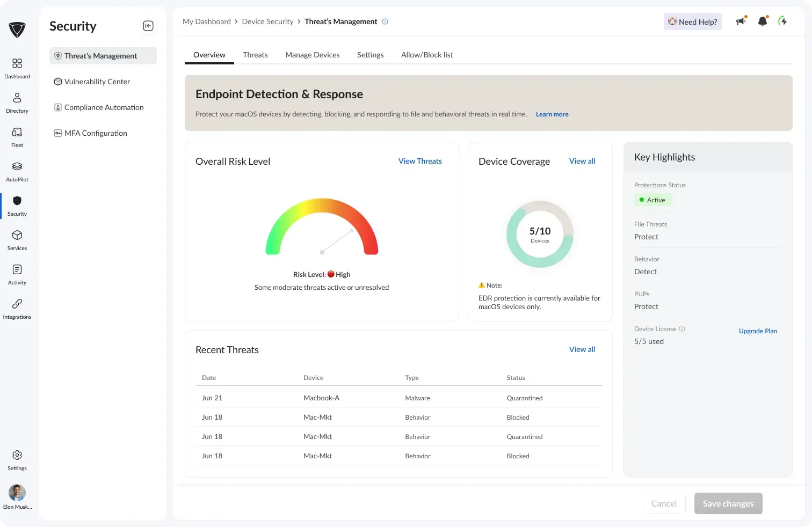Open the Device License info tooltip

click(x=682, y=328)
